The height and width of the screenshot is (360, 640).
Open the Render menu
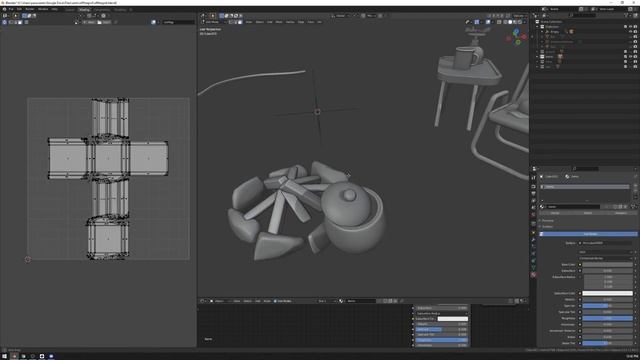coord(30,9)
